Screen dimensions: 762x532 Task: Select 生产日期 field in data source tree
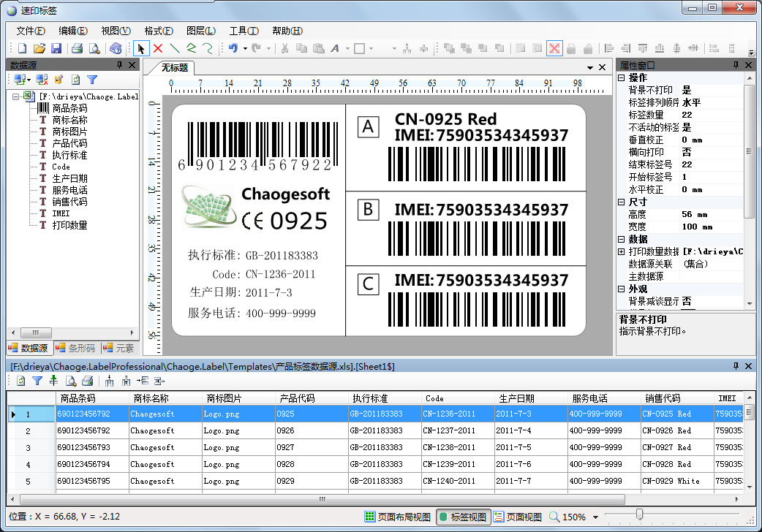pos(69,178)
